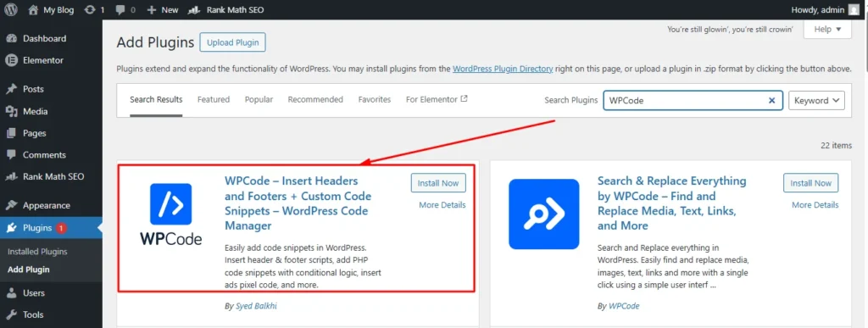This screenshot has height=328, width=868.
Task: Visit the My Blog home icon
Action: point(33,9)
